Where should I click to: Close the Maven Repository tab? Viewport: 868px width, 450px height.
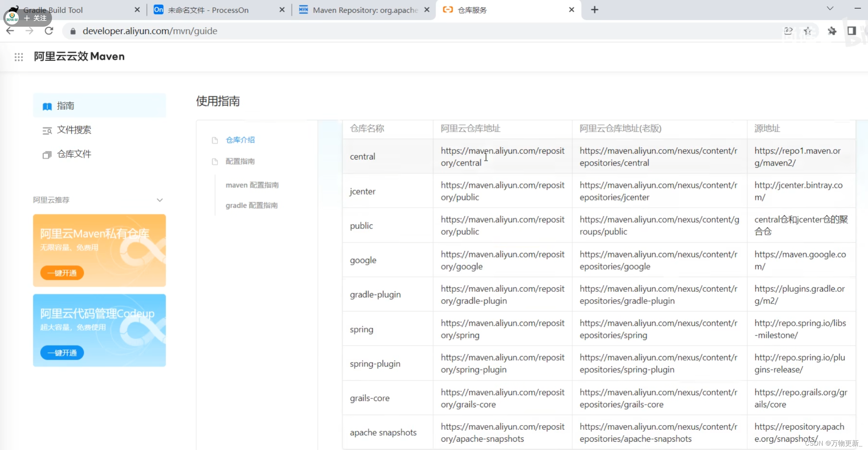[427, 10]
